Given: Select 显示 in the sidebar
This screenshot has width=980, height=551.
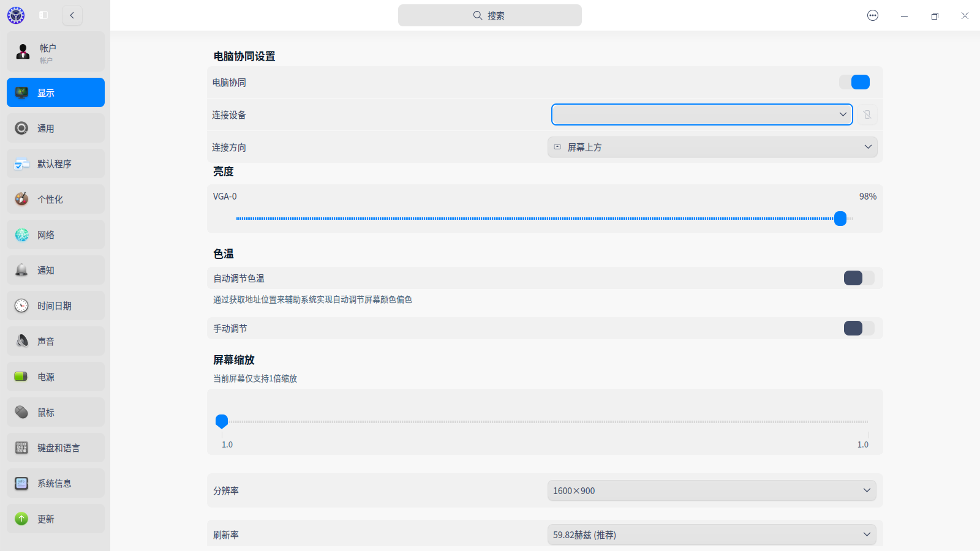Looking at the screenshot, I should click(56, 92).
